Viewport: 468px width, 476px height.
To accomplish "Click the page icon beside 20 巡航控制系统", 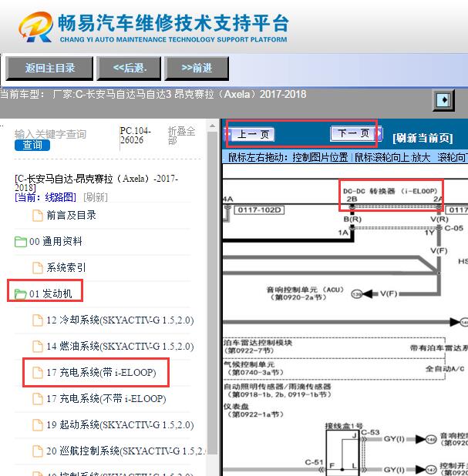I will pyautogui.click(x=38, y=451).
